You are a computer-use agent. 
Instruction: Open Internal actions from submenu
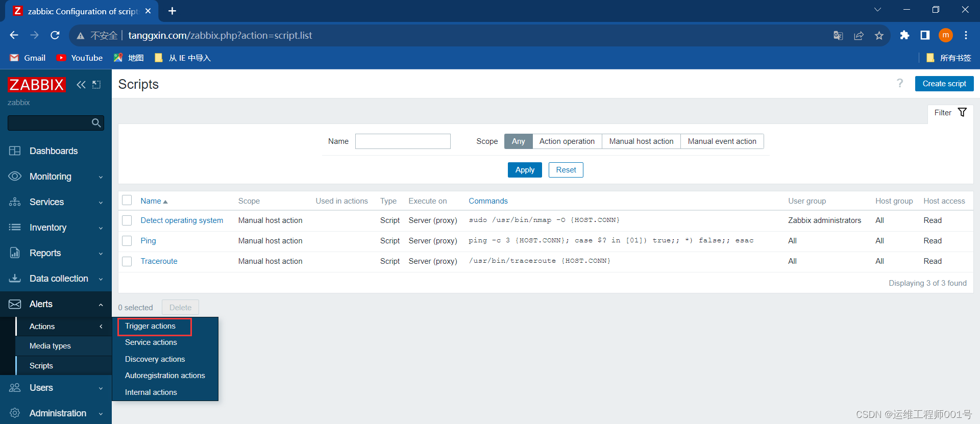coord(151,392)
